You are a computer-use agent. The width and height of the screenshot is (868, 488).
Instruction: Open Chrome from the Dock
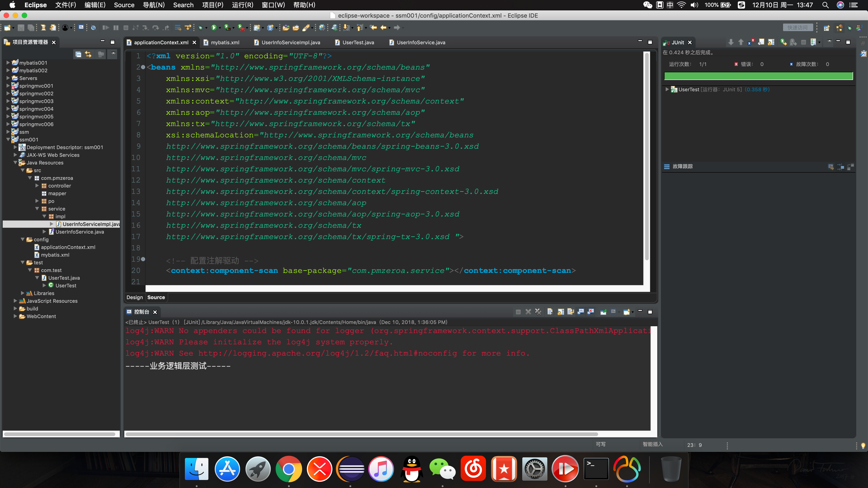pyautogui.click(x=289, y=469)
